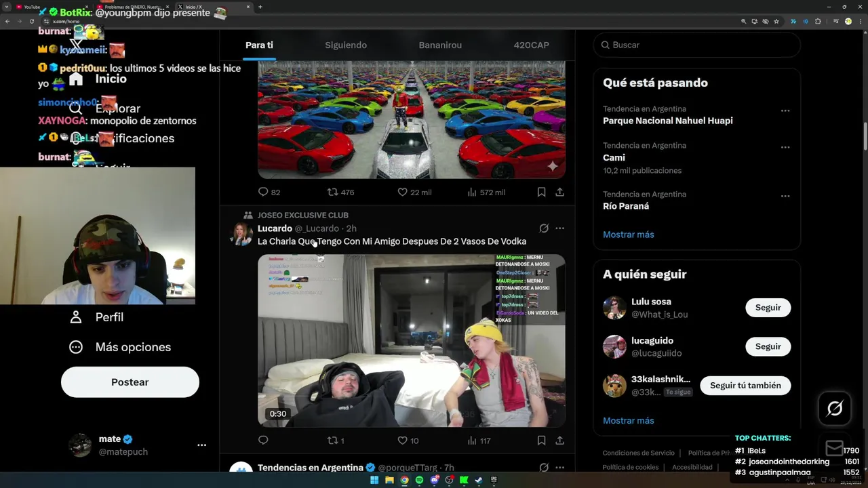Open reply on cars post with 82 comments

(269, 192)
